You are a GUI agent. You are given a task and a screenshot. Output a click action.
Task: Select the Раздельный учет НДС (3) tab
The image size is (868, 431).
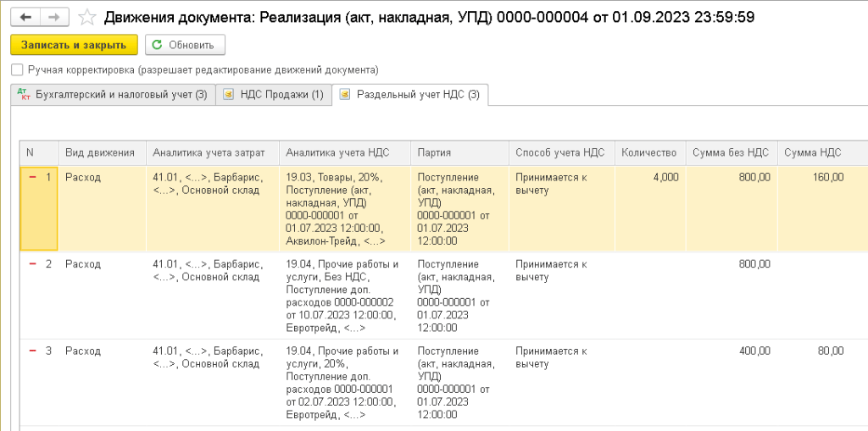(x=409, y=95)
